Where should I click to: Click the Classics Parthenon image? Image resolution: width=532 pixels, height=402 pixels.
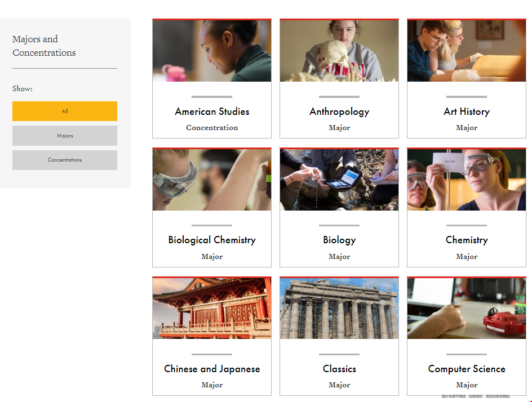[x=339, y=309]
